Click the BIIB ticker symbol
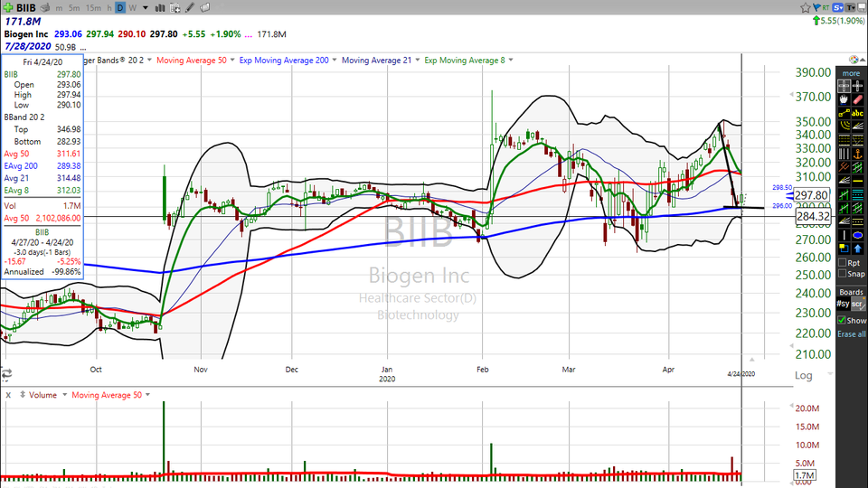868x488 pixels. tap(26, 8)
